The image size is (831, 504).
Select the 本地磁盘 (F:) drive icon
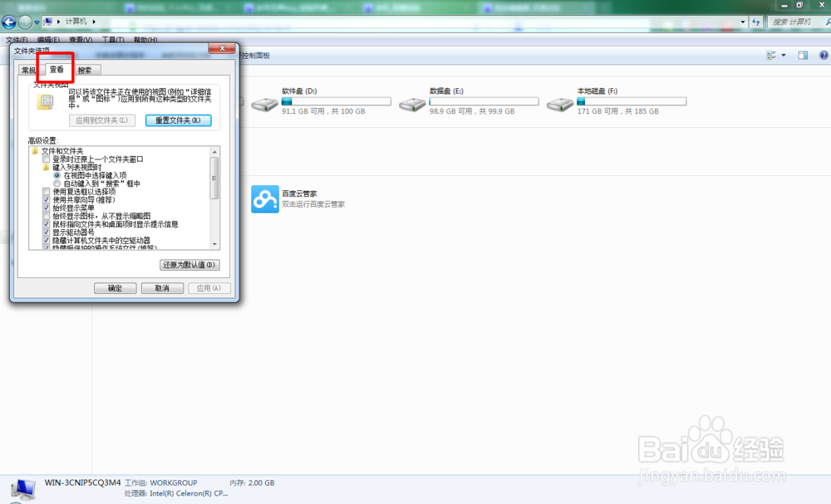tap(560, 104)
